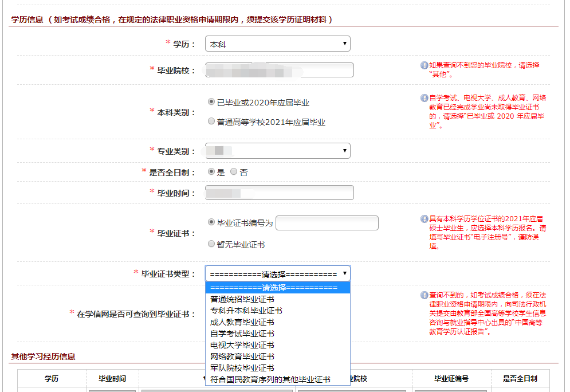Select the 毕业证书编号为 radio option
Viewport: 570px width, 392px height.
point(211,222)
